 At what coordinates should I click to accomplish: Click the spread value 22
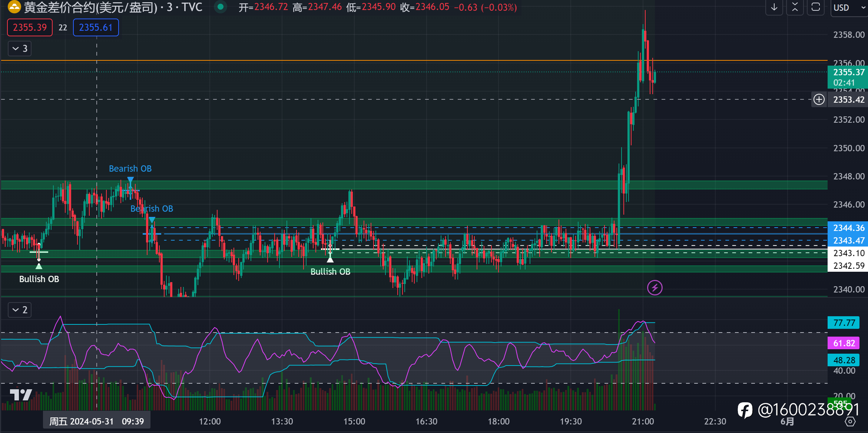pyautogui.click(x=63, y=28)
